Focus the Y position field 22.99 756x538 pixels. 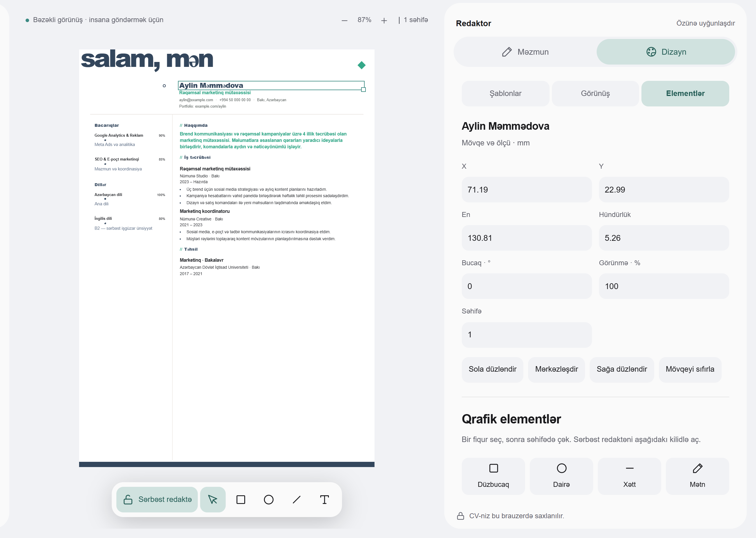664,190
